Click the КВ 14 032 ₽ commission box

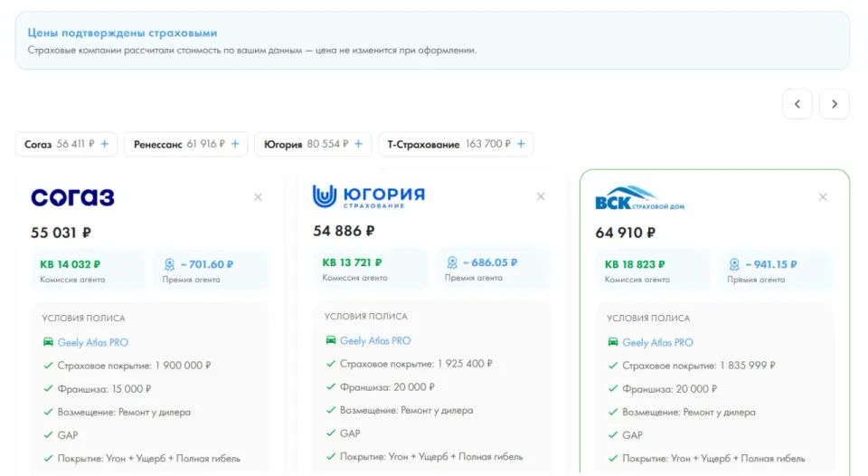(x=89, y=271)
